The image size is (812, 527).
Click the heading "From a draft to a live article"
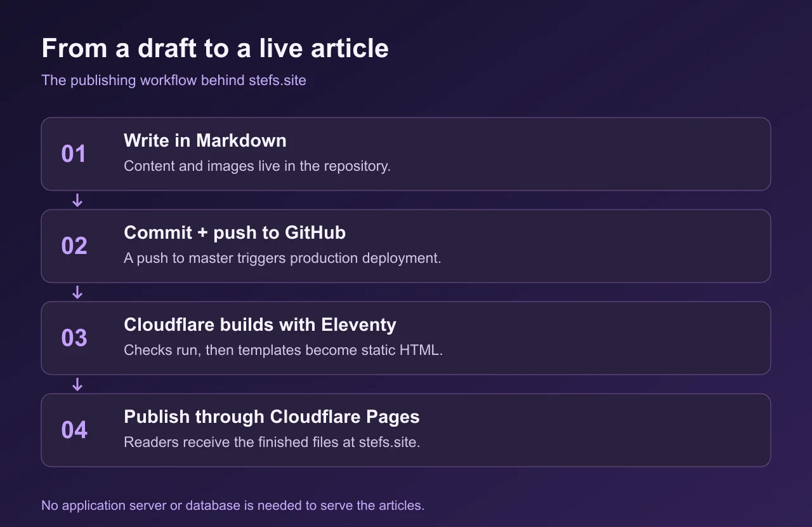215,49
